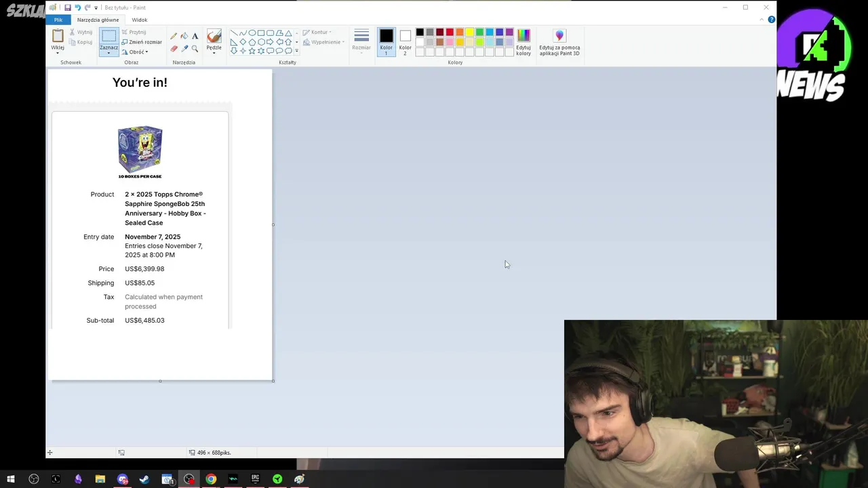The height and width of the screenshot is (488, 868).
Task: Click Zmień rozmiar resize button
Action: [x=142, y=42]
